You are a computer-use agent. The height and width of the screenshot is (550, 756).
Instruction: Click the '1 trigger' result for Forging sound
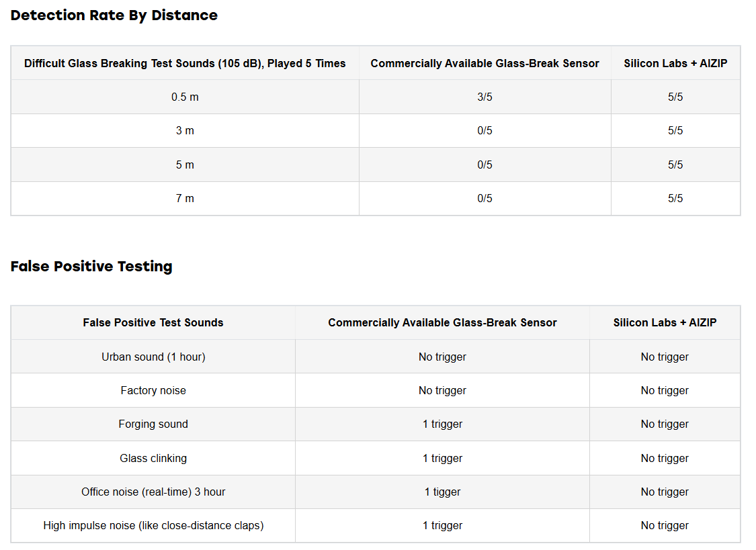click(x=443, y=424)
